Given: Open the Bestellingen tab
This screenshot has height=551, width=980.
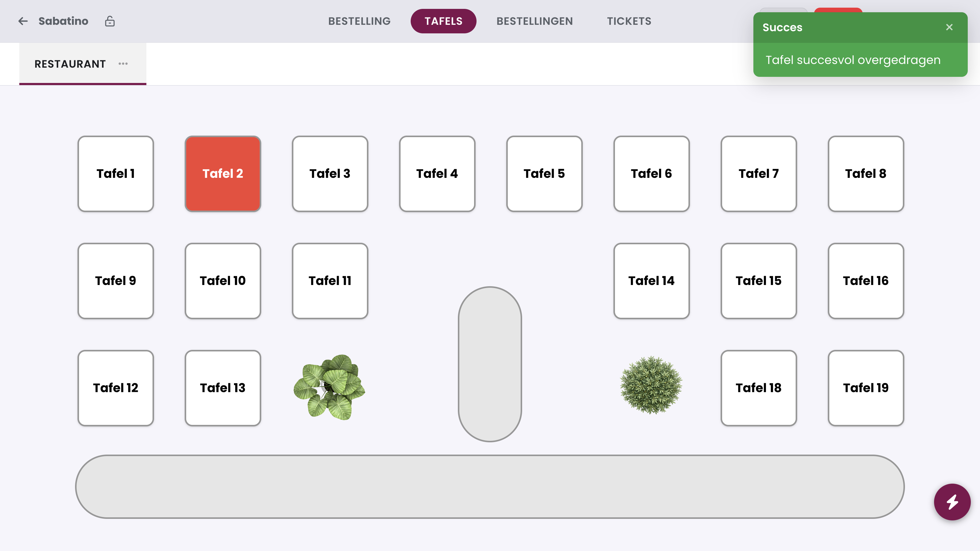Looking at the screenshot, I should pos(534,21).
